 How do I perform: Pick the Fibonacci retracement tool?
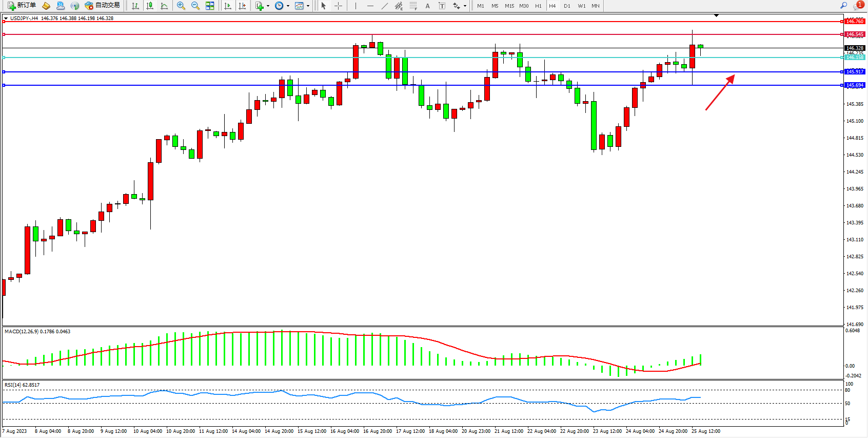[413, 6]
